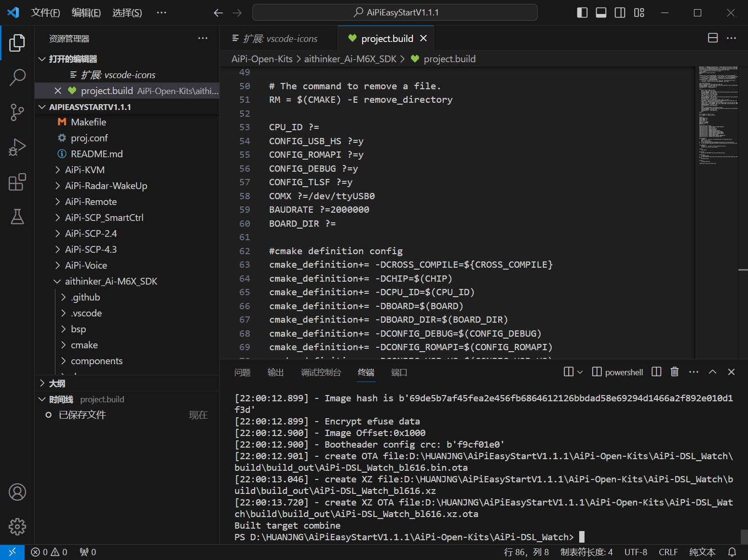The height and width of the screenshot is (560, 748).
Task: Open the Manage gear settings
Action: point(17,527)
